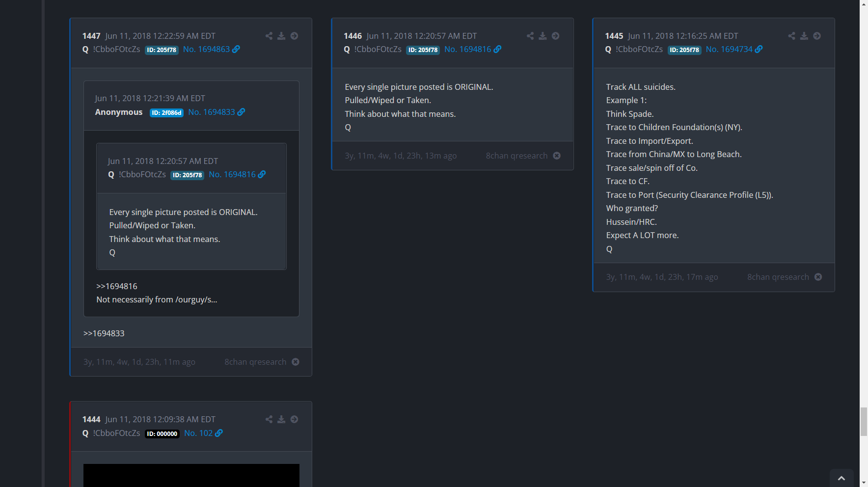The width and height of the screenshot is (868, 487).
Task: Click the chain icon beside Anonymous No. 1694833
Action: point(241,112)
